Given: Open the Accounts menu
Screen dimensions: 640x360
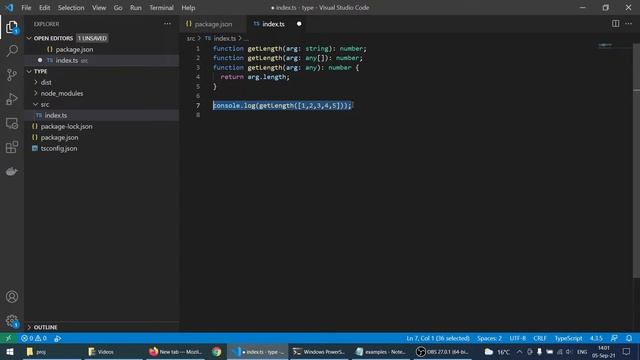Looking at the screenshot, I should tap(12, 297).
